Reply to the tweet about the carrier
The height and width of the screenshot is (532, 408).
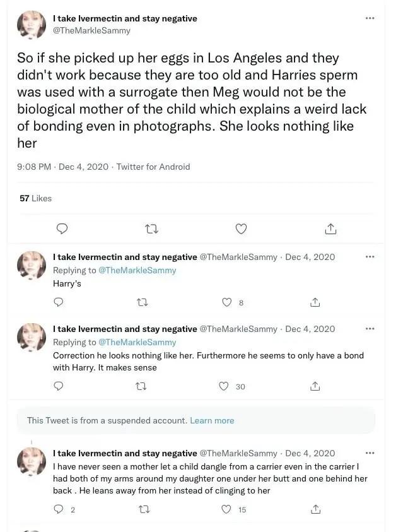click(x=59, y=509)
